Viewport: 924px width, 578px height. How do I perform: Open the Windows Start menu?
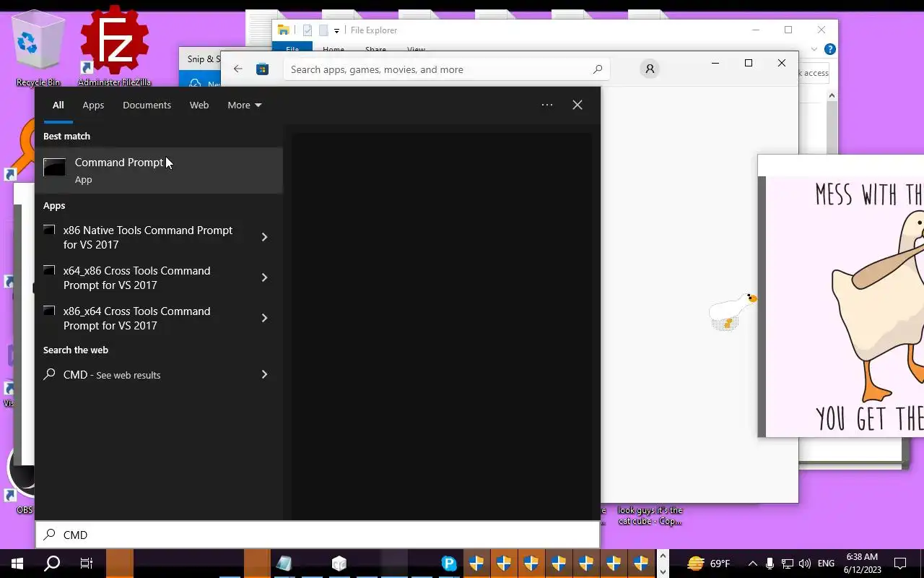[x=17, y=564]
